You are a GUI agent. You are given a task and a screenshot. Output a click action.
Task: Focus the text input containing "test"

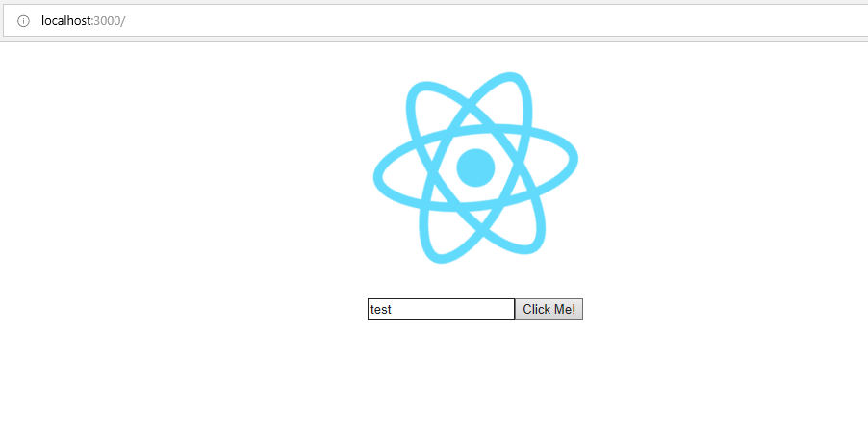point(441,309)
